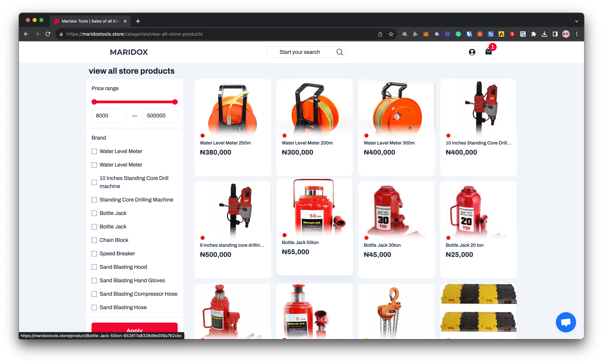Click the browser forward arrow

pyautogui.click(x=37, y=34)
